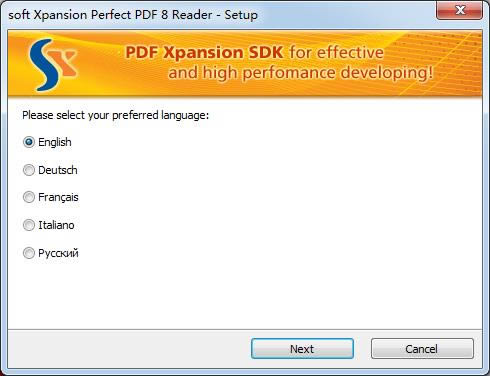This screenshot has height=376, width=490.
Task: Click the soft Xpansion S logo icon
Action: point(53,65)
